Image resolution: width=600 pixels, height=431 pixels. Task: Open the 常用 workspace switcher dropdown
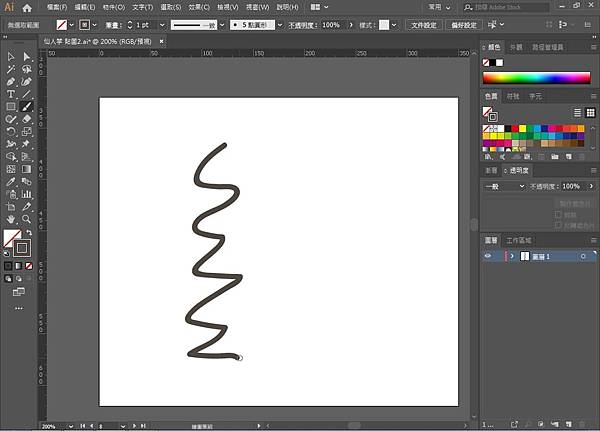click(439, 7)
